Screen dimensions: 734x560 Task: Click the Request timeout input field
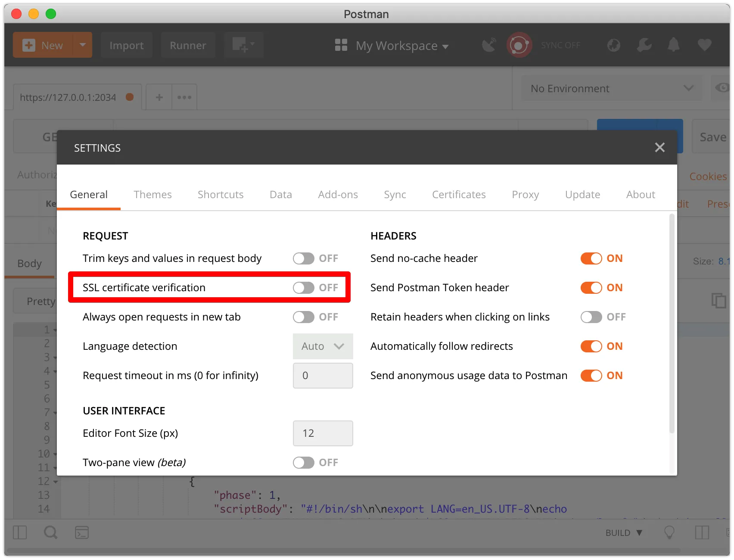click(x=323, y=376)
